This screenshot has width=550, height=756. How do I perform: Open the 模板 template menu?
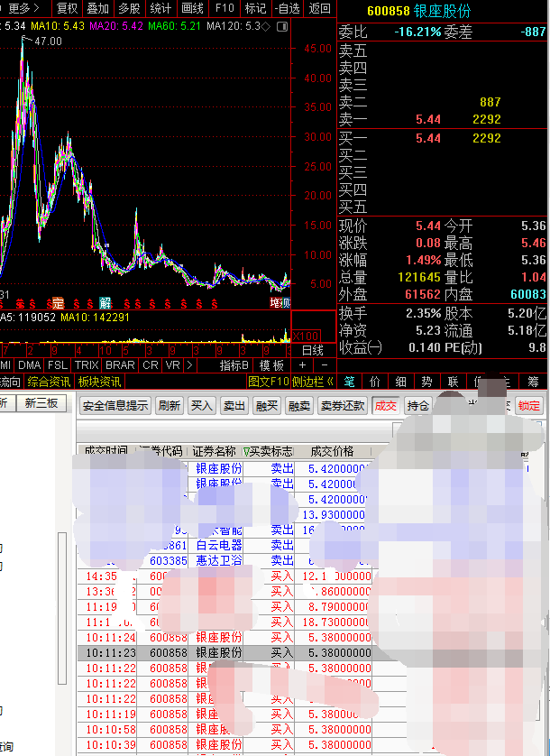click(x=271, y=365)
